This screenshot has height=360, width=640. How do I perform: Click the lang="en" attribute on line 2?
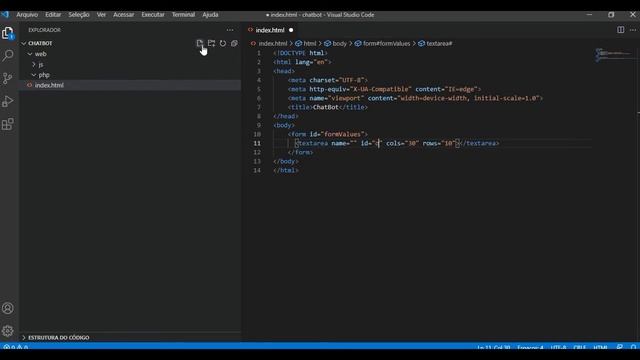[x=311, y=62]
